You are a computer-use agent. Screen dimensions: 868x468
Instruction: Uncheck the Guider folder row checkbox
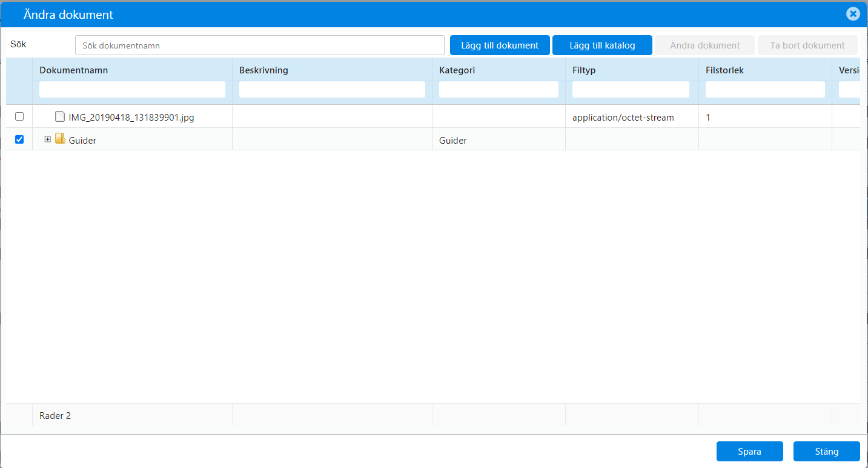(x=19, y=139)
